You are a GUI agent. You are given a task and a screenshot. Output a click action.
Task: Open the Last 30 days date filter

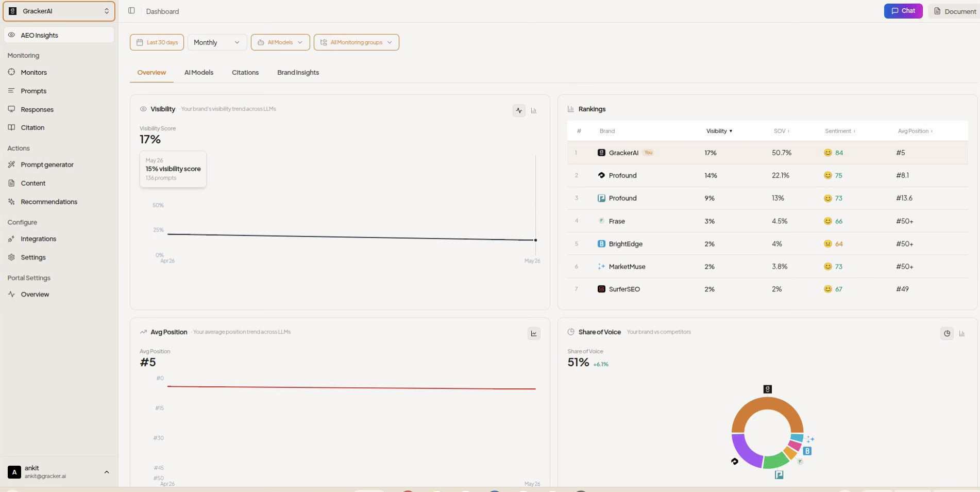[x=157, y=42]
